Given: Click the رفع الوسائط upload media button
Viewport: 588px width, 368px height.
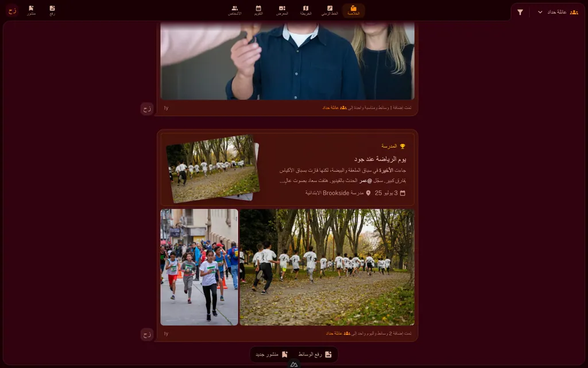Looking at the screenshot, I should tap(315, 354).
